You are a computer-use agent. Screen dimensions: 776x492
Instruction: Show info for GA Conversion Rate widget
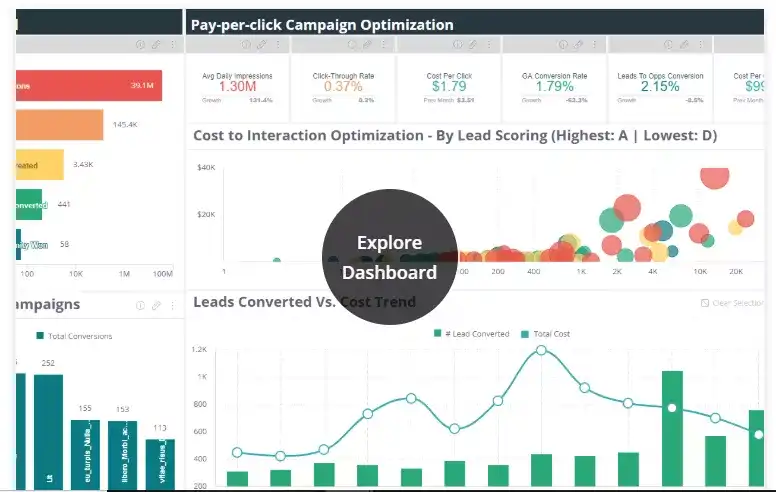point(563,45)
